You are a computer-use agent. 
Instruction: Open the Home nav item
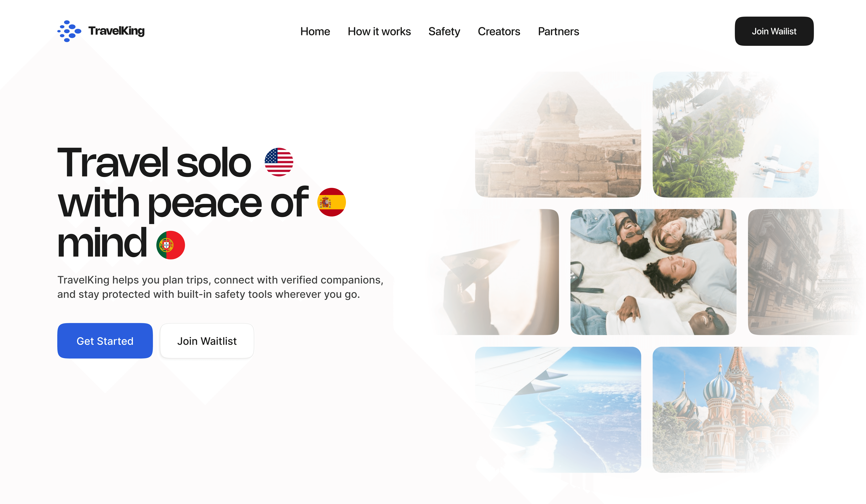click(x=315, y=31)
